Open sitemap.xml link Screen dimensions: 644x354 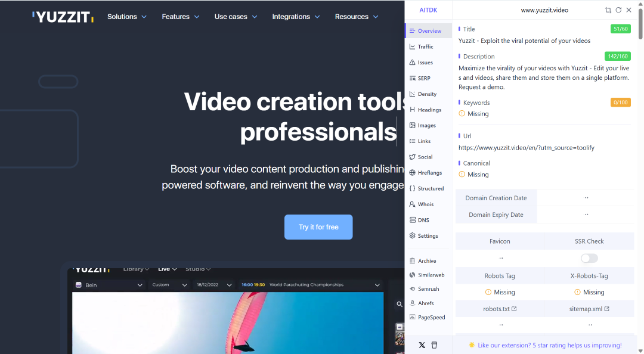pos(589,309)
